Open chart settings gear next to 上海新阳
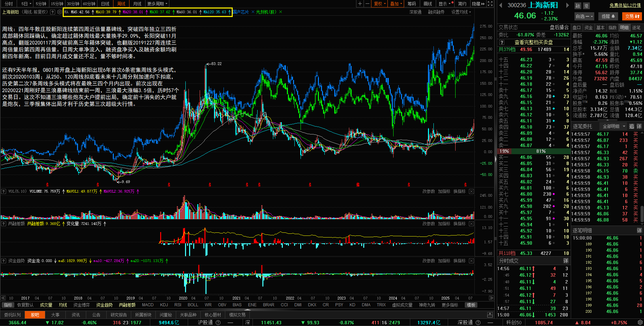 [60, 12]
